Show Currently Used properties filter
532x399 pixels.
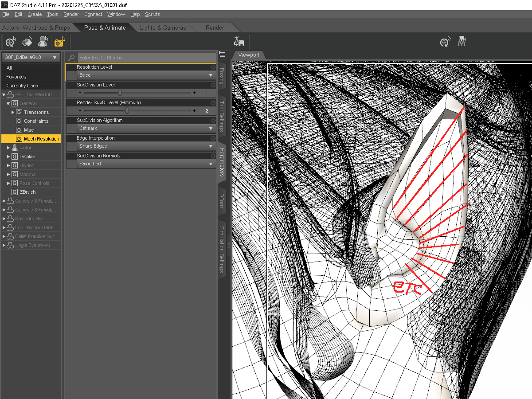[31, 86]
